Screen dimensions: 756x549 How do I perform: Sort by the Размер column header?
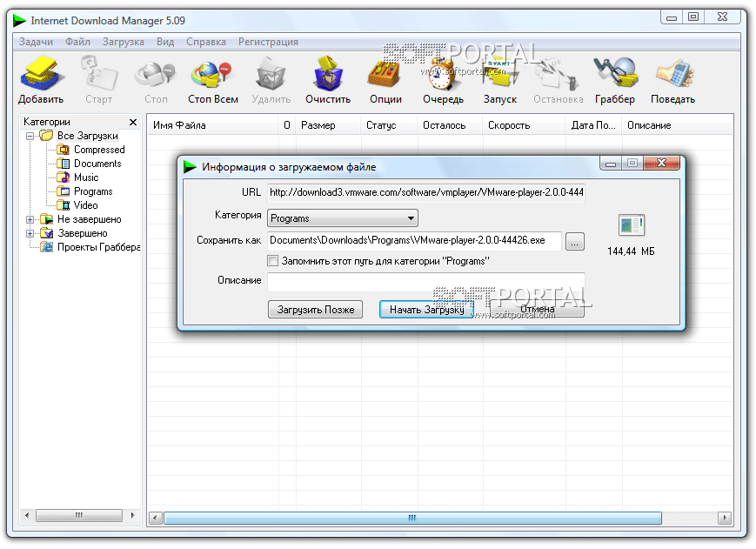pos(328,125)
